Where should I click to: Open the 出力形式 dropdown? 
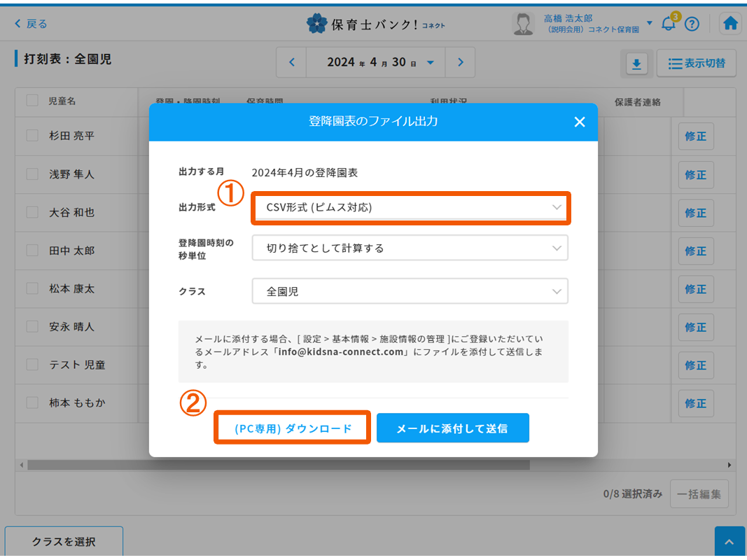[x=410, y=208]
